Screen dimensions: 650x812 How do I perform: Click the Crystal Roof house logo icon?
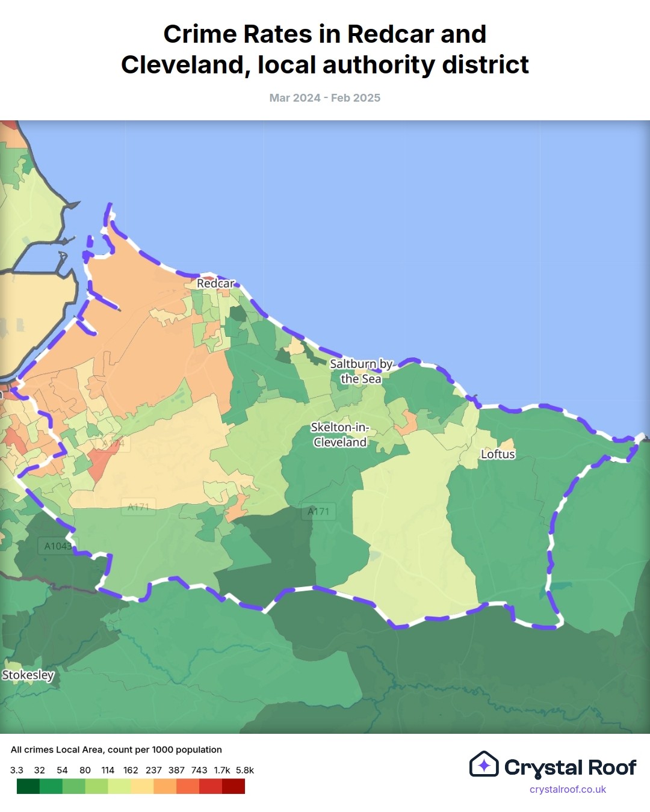click(x=484, y=764)
